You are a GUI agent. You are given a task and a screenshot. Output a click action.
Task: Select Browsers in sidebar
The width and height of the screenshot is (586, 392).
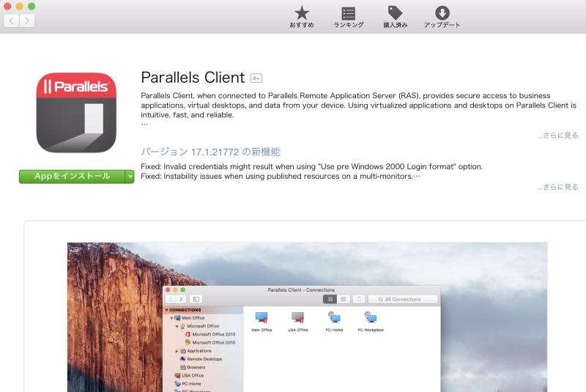(x=193, y=367)
